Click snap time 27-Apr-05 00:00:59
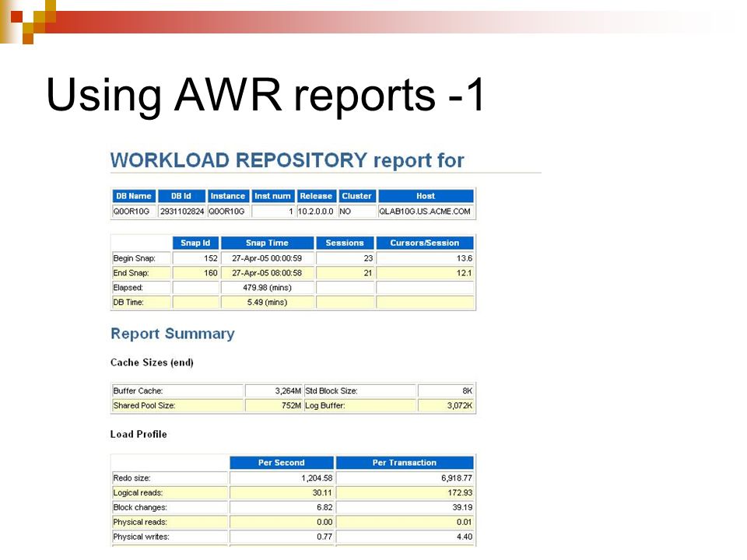The image size is (747, 560). click(267, 258)
